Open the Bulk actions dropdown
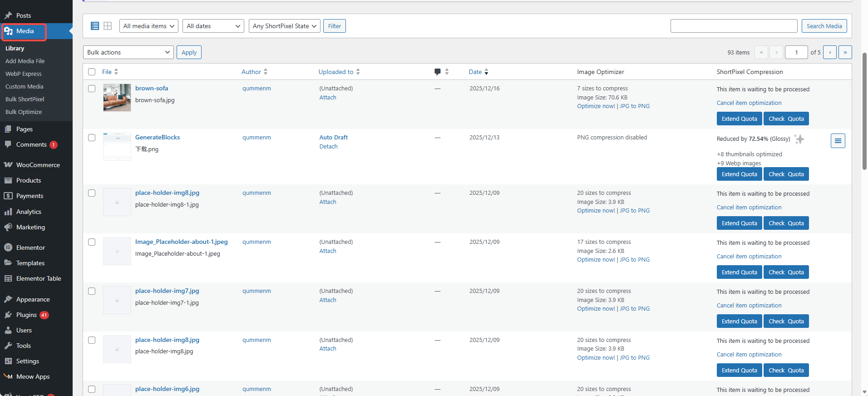Viewport: 868px width, 396px height. (128, 52)
